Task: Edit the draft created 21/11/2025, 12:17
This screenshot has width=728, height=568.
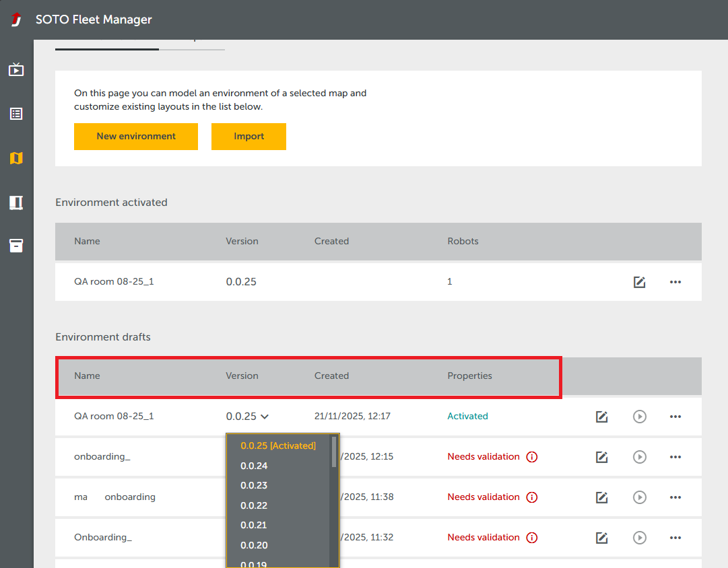Action: tap(601, 417)
